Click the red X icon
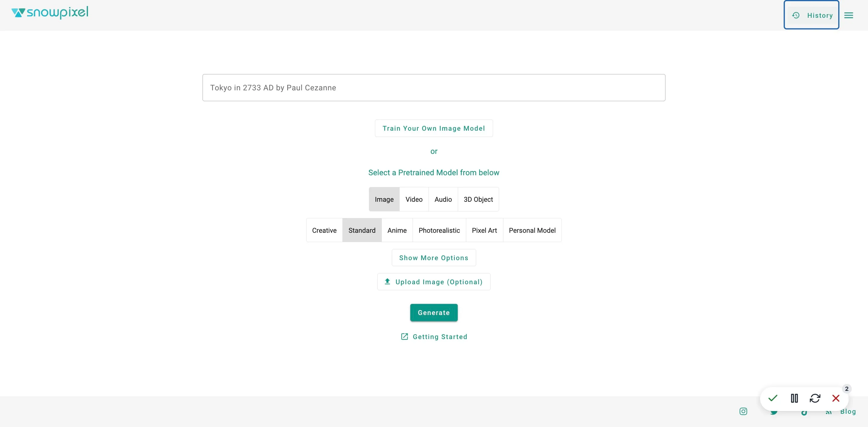The image size is (868, 427). tap(836, 398)
